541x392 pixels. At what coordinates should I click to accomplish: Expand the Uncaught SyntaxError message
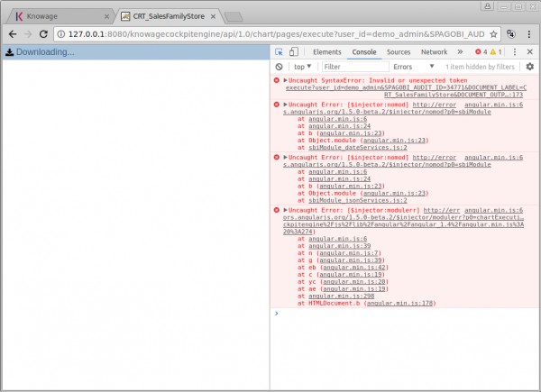coord(285,80)
